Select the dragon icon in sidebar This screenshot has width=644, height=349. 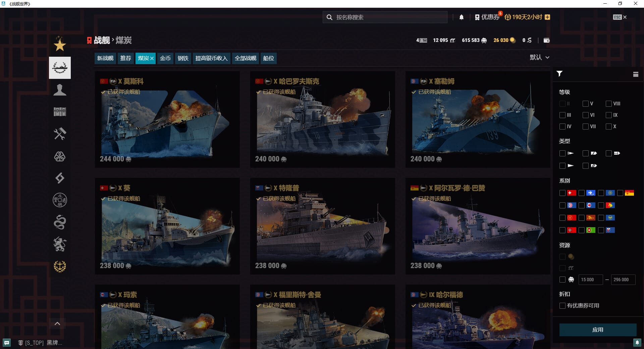[60, 222]
